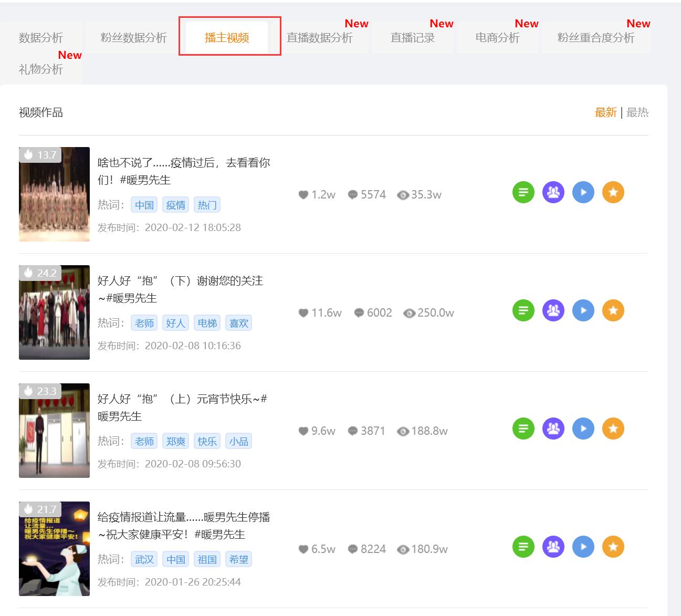Screen dimensions: 681x616
Task: Click heart likes icon showing 1.2w
Action: [303, 195]
